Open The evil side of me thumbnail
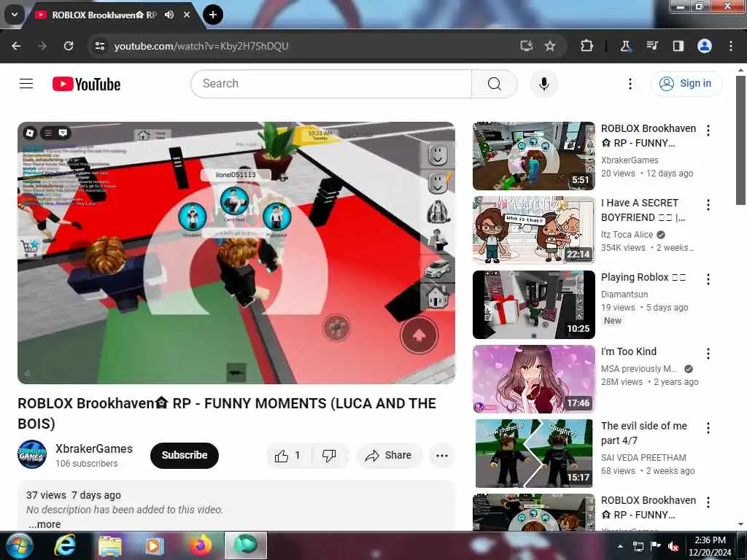The image size is (747, 560). tap(533, 454)
